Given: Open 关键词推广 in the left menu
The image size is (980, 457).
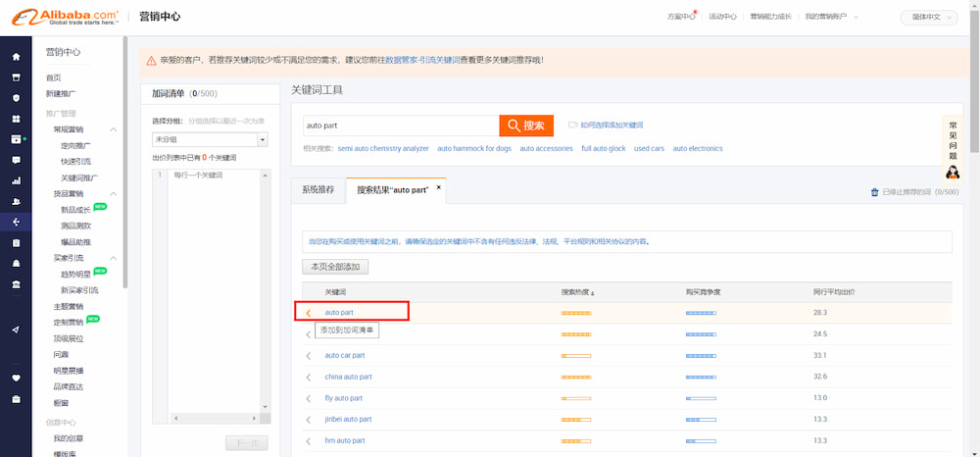Looking at the screenshot, I should (79, 178).
